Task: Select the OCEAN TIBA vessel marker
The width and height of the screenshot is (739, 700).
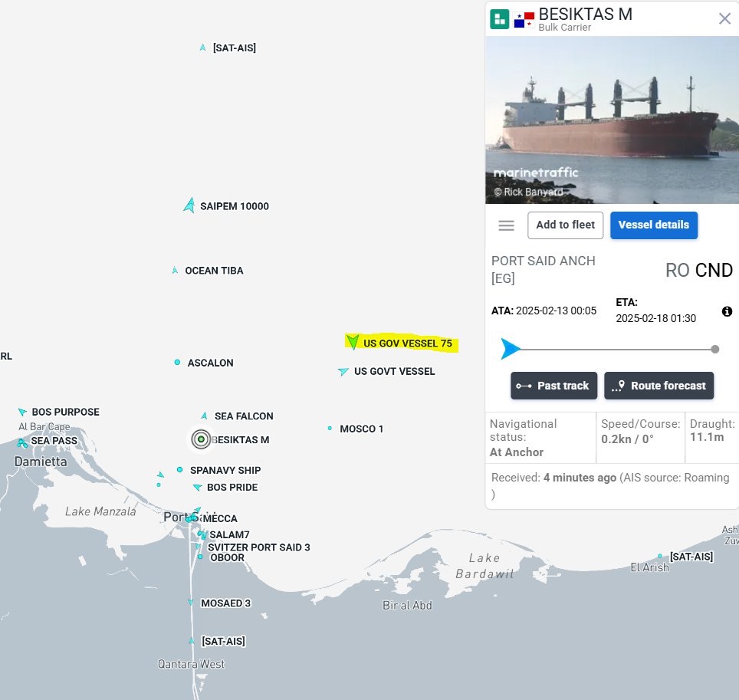Action: (176, 271)
